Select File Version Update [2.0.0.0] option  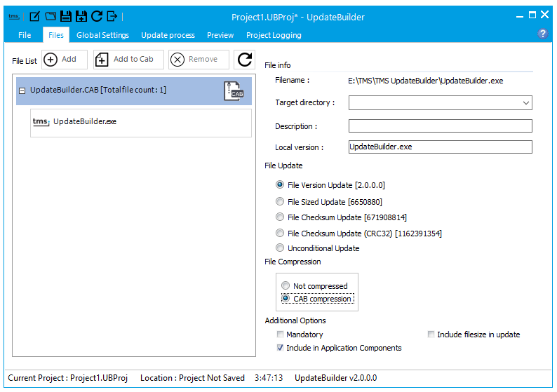[x=330, y=185]
